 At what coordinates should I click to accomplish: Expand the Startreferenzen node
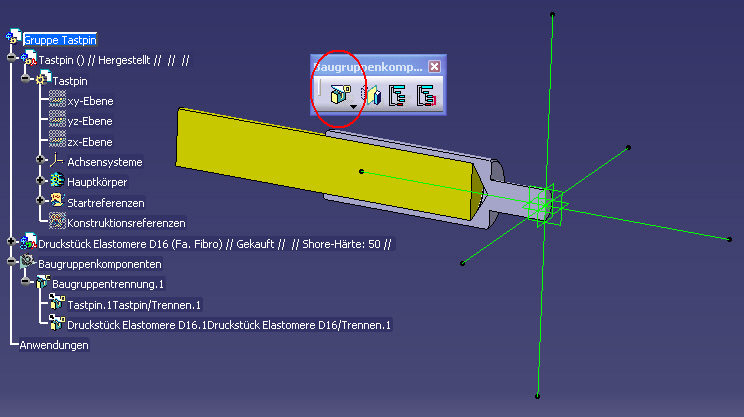(x=40, y=200)
